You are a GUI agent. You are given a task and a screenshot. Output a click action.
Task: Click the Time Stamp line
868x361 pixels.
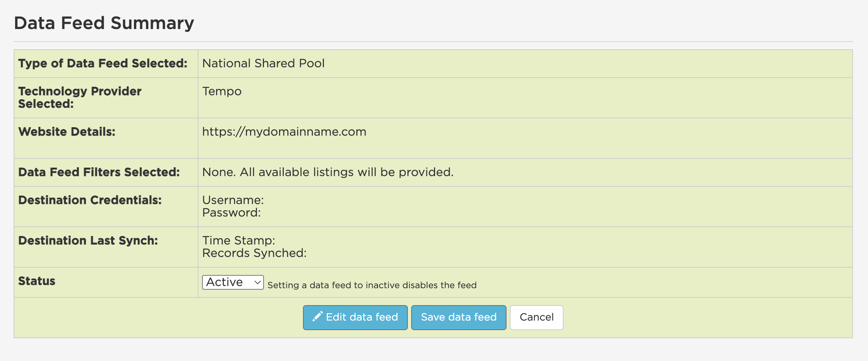point(239,240)
